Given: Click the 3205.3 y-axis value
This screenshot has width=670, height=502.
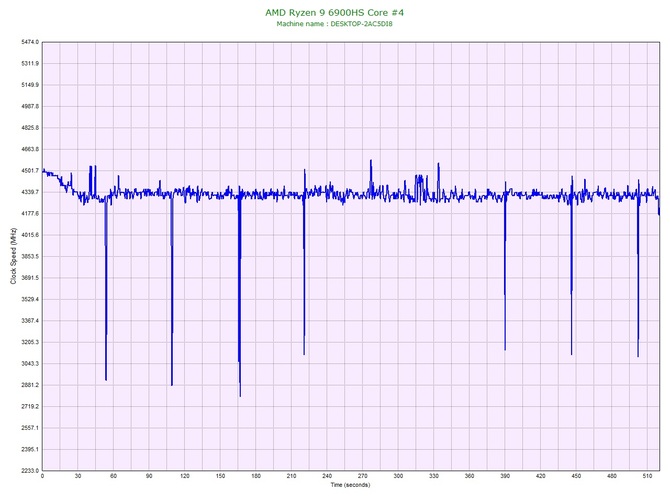Looking at the screenshot, I should point(30,342).
